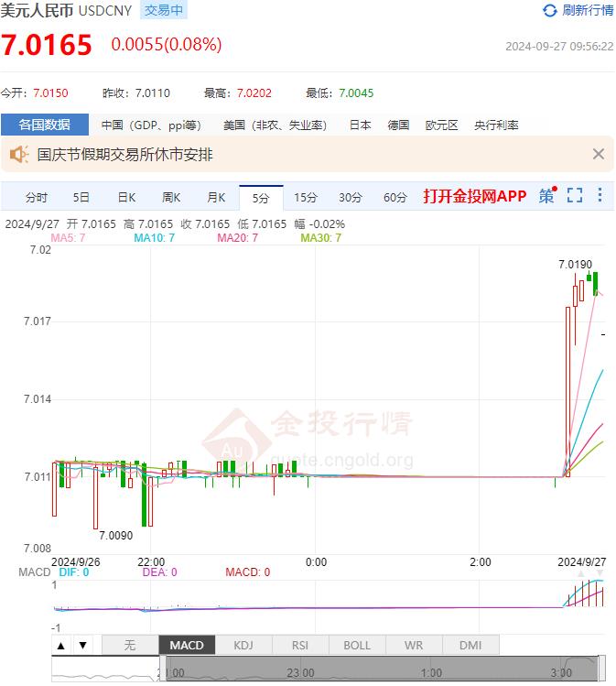Click the 今开 value 7.0150
Screen dimensions: 616x686
tap(50, 93)
